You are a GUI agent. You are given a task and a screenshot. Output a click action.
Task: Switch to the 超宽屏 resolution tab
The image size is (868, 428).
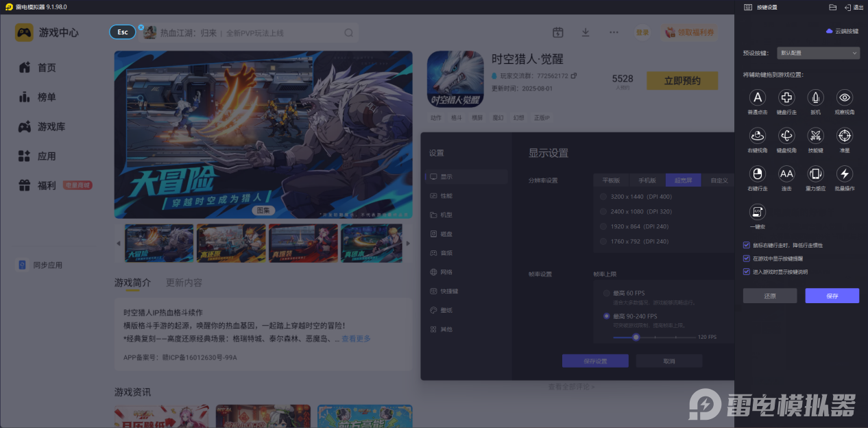click(684, 180)
